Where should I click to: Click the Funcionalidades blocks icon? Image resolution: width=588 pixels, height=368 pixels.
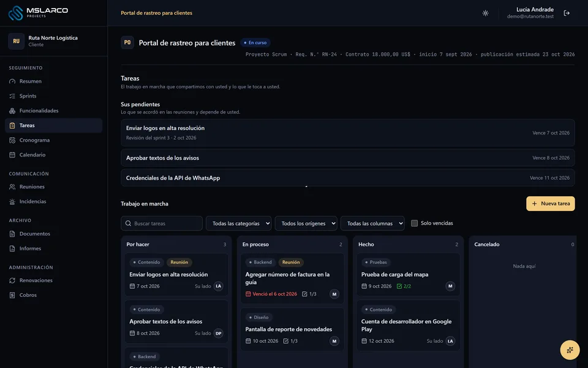tap(12, 110)
